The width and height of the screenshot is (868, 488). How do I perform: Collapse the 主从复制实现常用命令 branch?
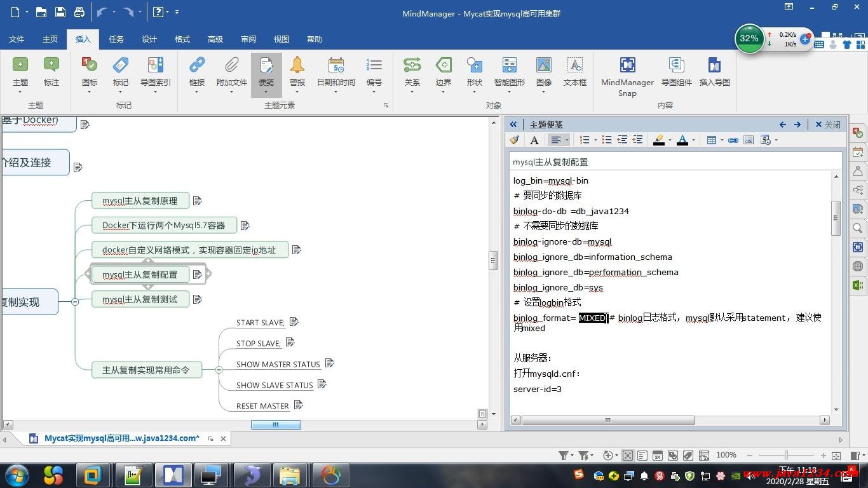coord(219,370)
